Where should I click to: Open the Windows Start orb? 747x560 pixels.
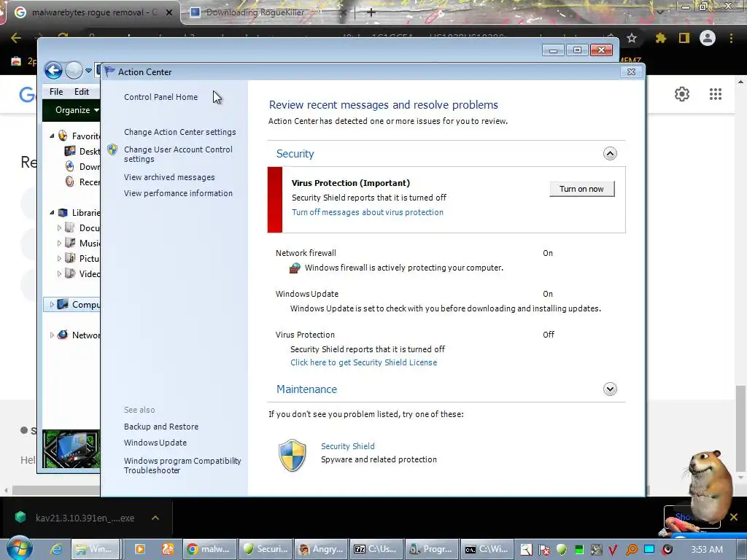click(x=19, y=548)
